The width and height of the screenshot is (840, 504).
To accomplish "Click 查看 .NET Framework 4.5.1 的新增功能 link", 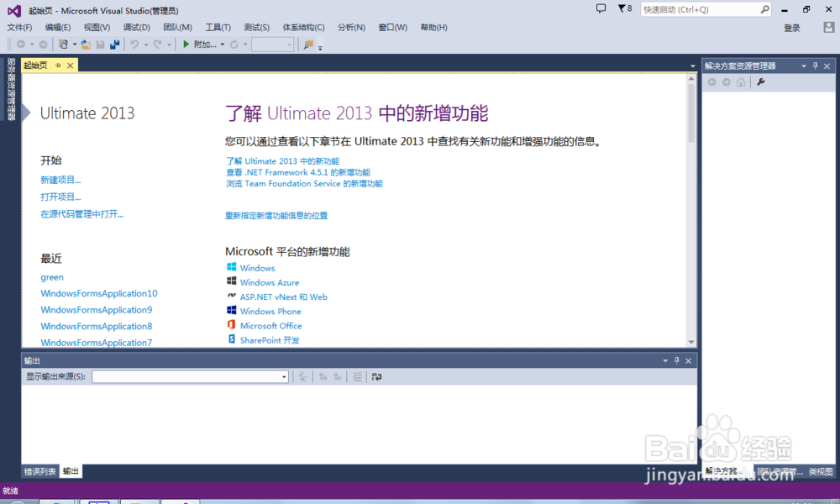I will [298, 172].
